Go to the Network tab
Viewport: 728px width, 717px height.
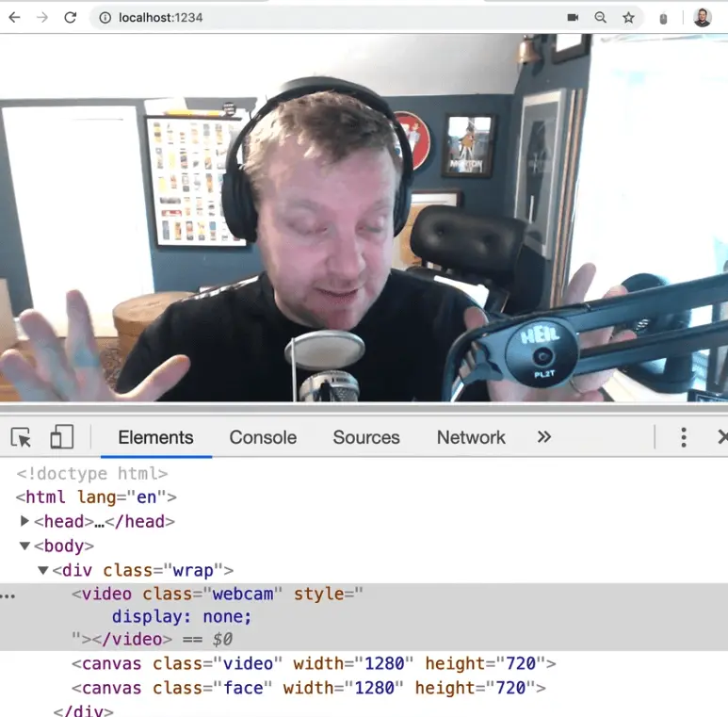pyautogui.click(x=471, y=437)
